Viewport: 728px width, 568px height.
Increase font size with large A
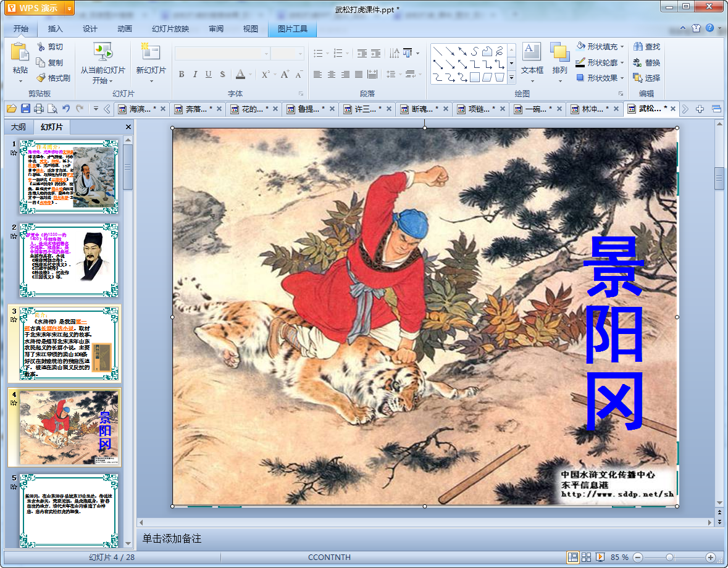click(285, 74)
